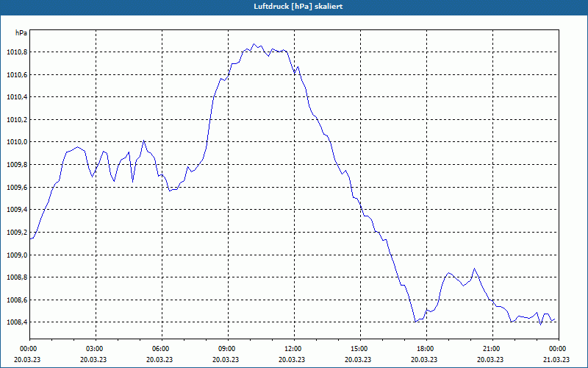Screen dimensions: 588x368
Task: Click the pressure curve minimum near 17:30
Action: [415, 322]
